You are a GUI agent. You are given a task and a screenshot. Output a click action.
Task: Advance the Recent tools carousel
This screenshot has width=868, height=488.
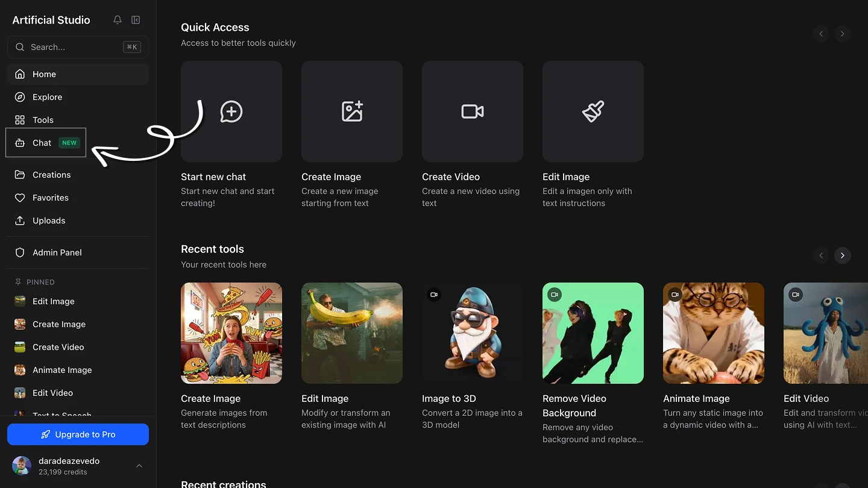click(x=842, y=255)
